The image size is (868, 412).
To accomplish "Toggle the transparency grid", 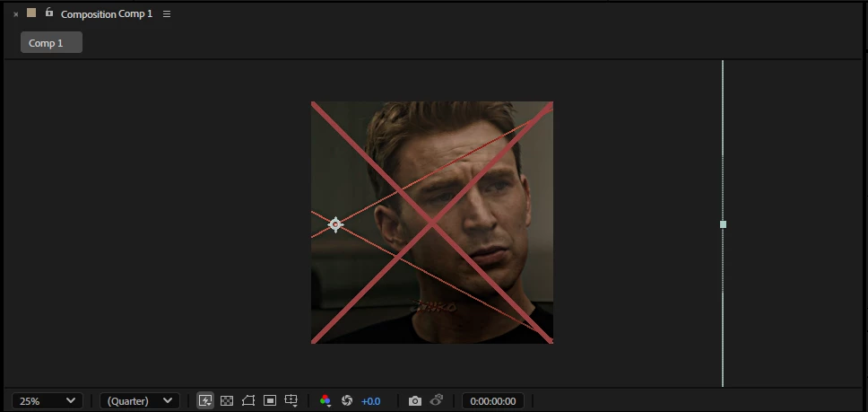I will pyautogui.click(x=227, y=401).
